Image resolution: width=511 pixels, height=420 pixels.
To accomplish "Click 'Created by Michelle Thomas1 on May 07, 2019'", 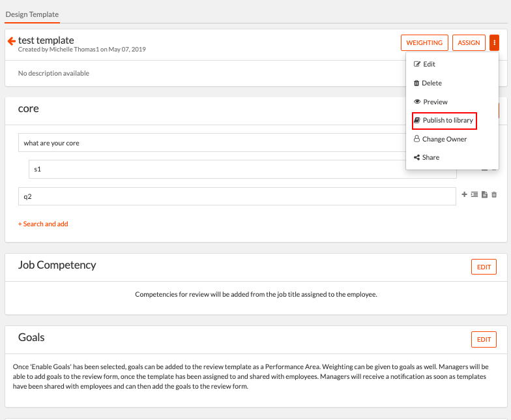I will pyautogui.click(x=82, y=50).
